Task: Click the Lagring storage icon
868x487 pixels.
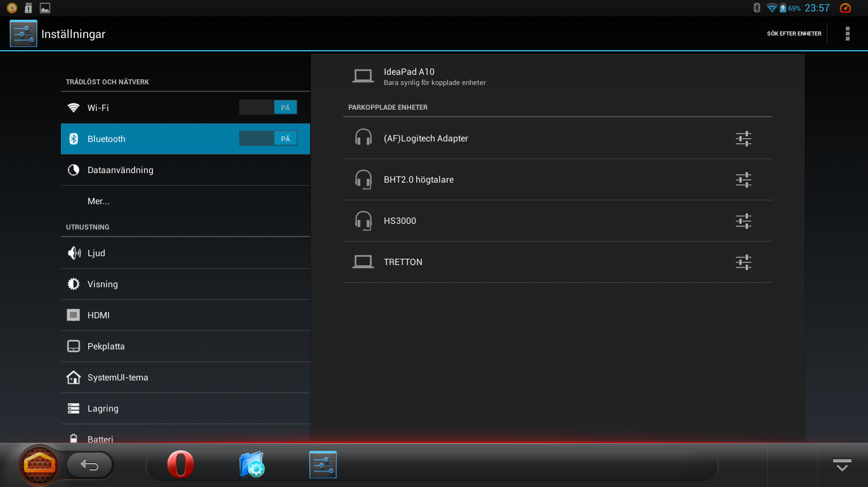Action: coord(74,408)
